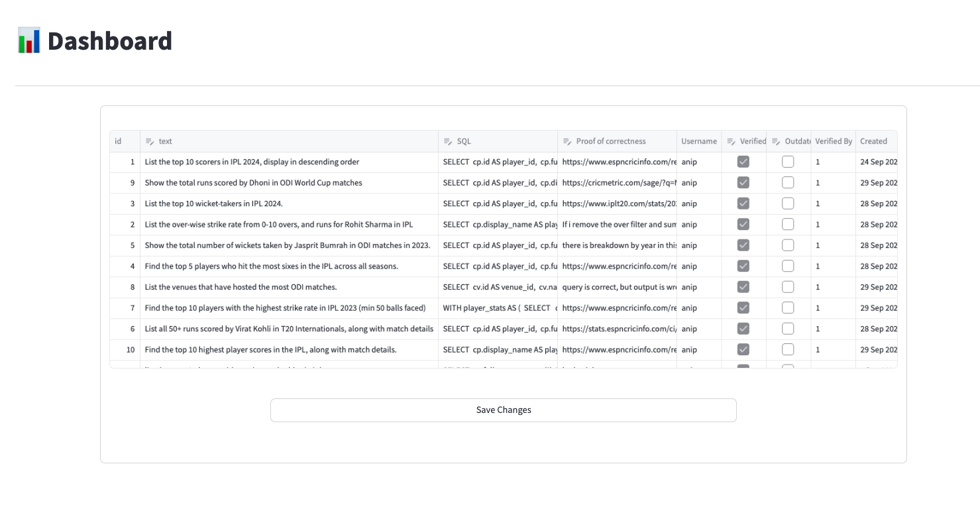Click edit icon in text column header
This screenshot has width=980, height=519.
(x=150, y=141)
